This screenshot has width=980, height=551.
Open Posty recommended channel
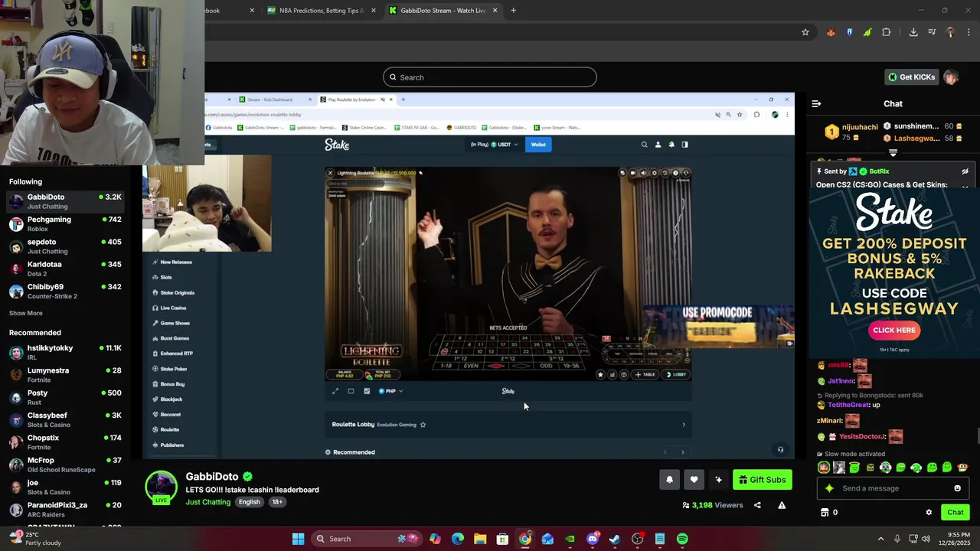pos(66,397)
